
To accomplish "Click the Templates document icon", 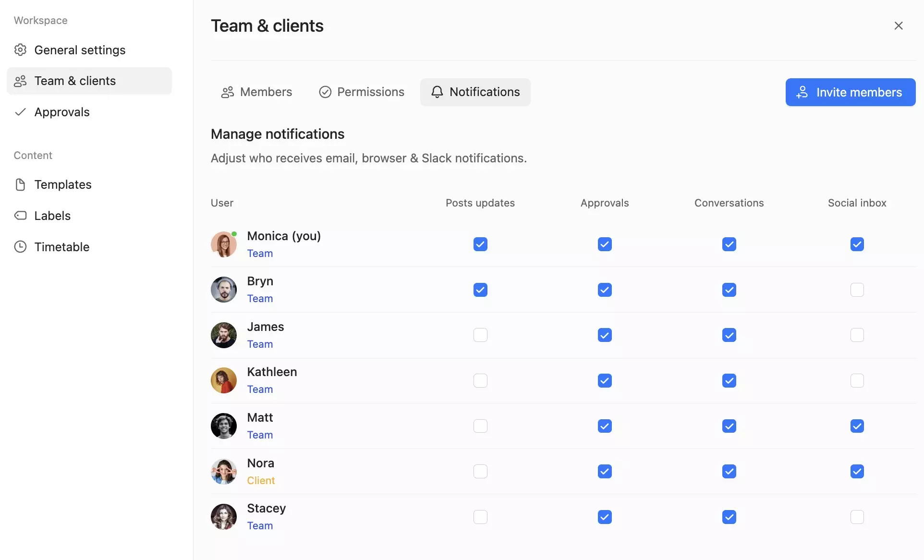I will (x=20, y=184).
